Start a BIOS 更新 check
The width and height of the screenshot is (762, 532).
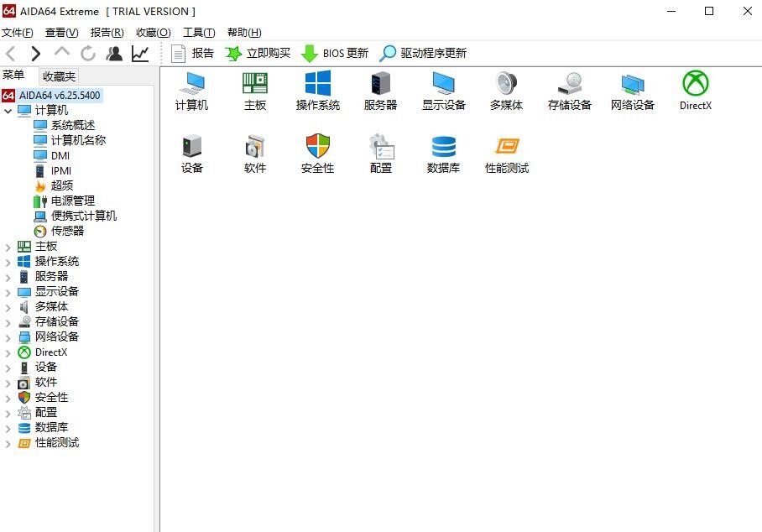click(343, 52)
